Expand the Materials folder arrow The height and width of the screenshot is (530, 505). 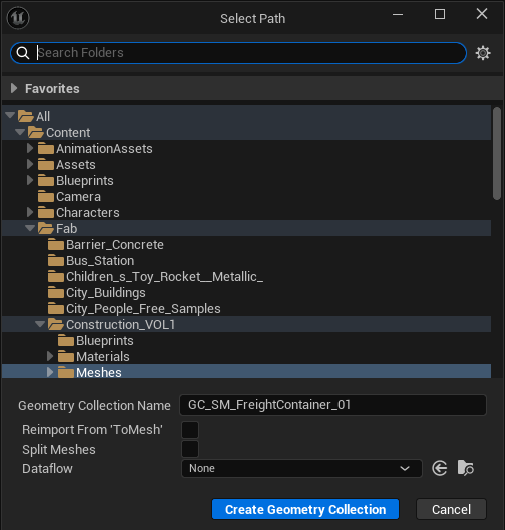point(50,356)
